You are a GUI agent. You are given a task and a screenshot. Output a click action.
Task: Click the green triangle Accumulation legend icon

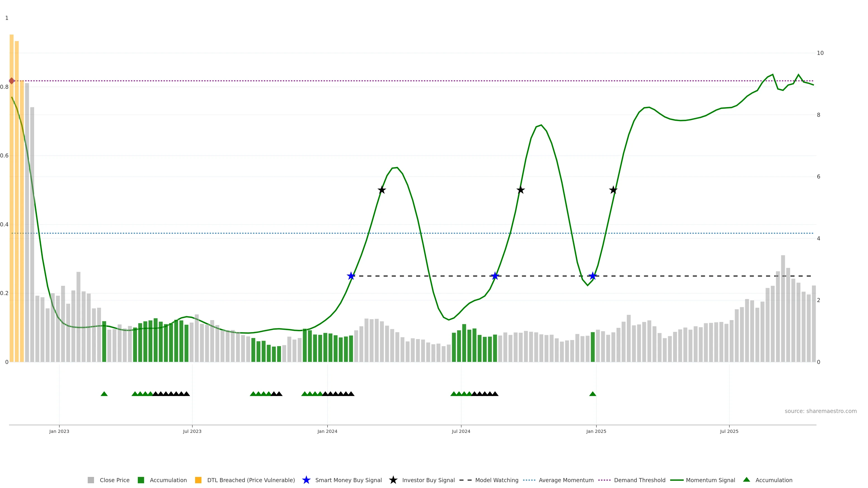[x=746, y=480]
